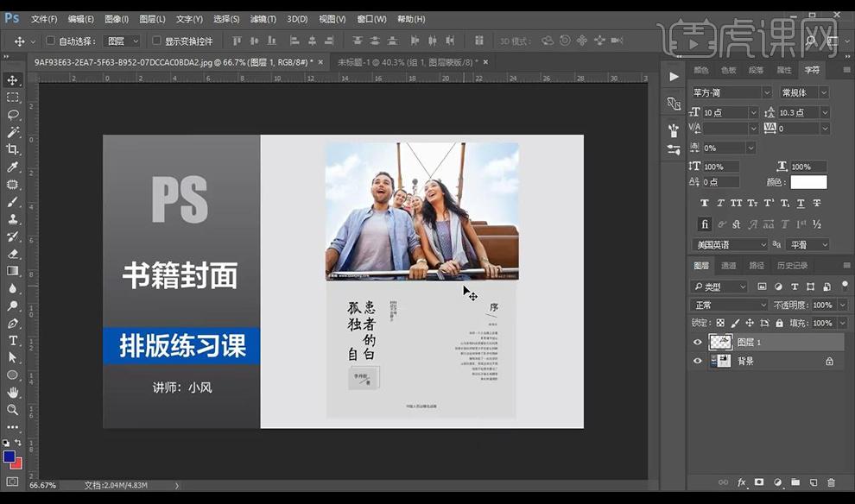Enable the 自动选择 checkbox

click(x=50, y=41)
